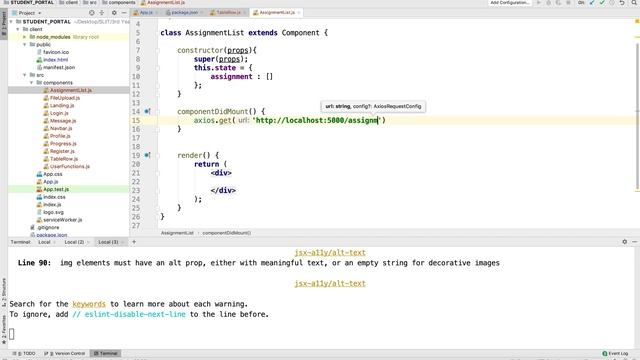The image size is (640, 360).
Task: Click the first jsx-a11y/alt-text link
Action: click(330, 253)
